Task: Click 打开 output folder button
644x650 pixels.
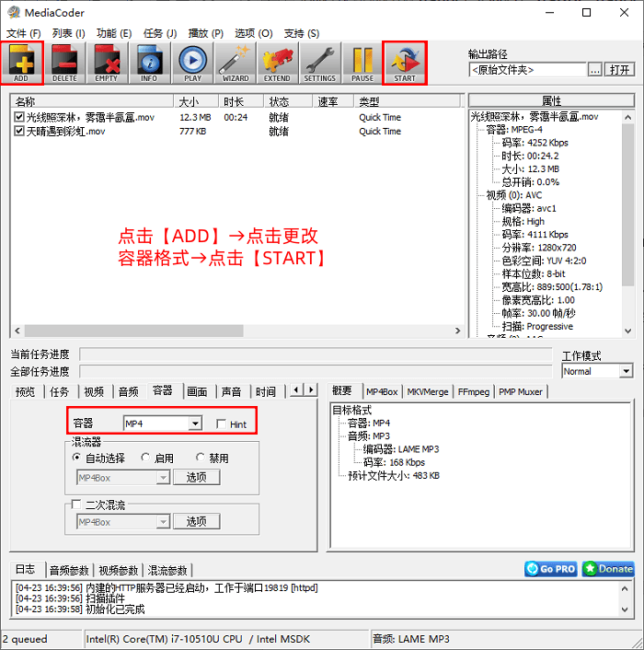Action: click(619, 70)
